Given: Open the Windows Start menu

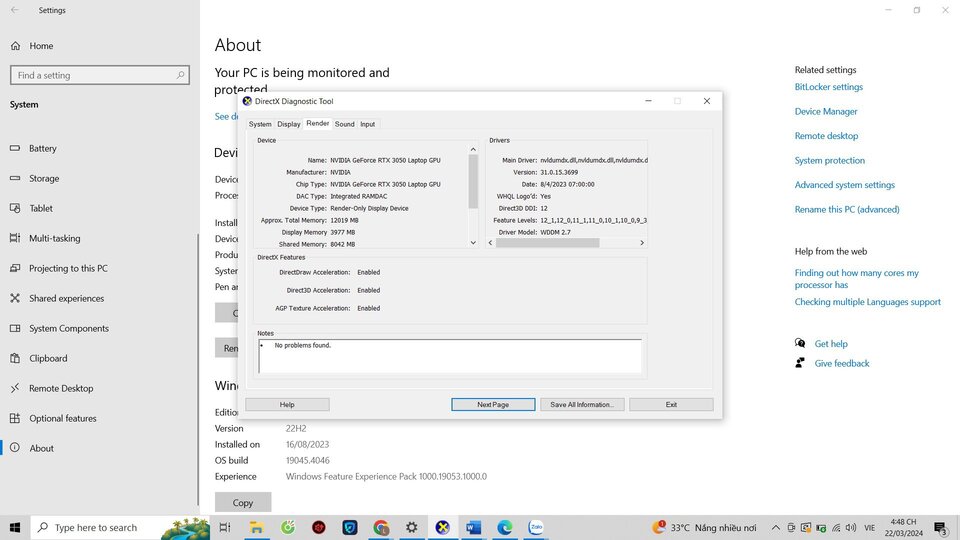Looking at the screenshot, I should pos(15,527).
